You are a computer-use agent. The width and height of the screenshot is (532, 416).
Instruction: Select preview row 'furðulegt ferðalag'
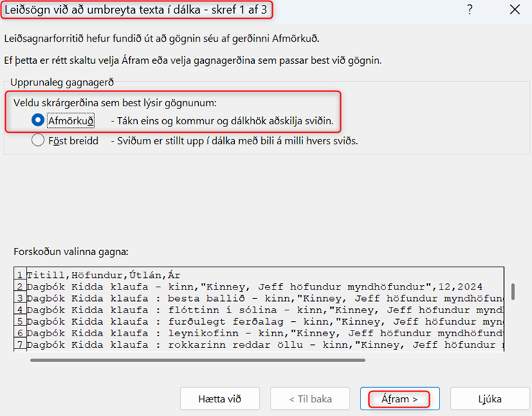click(259, 322)
